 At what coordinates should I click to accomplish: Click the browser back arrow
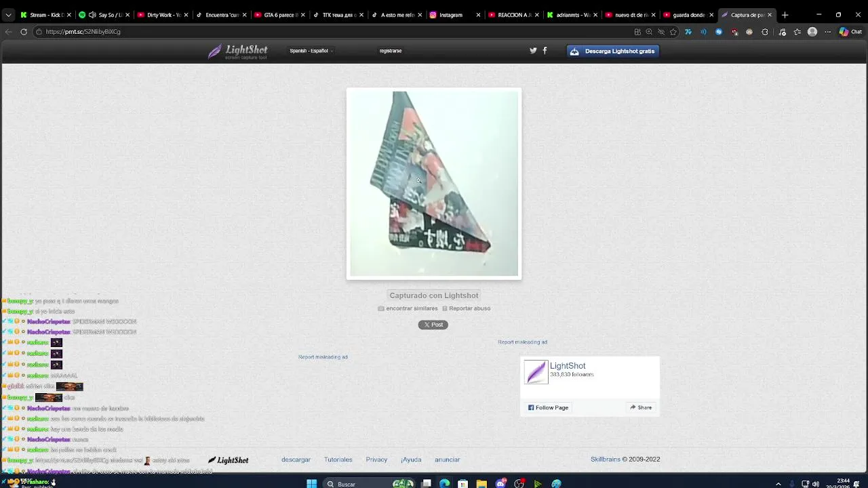click(8, 32)
